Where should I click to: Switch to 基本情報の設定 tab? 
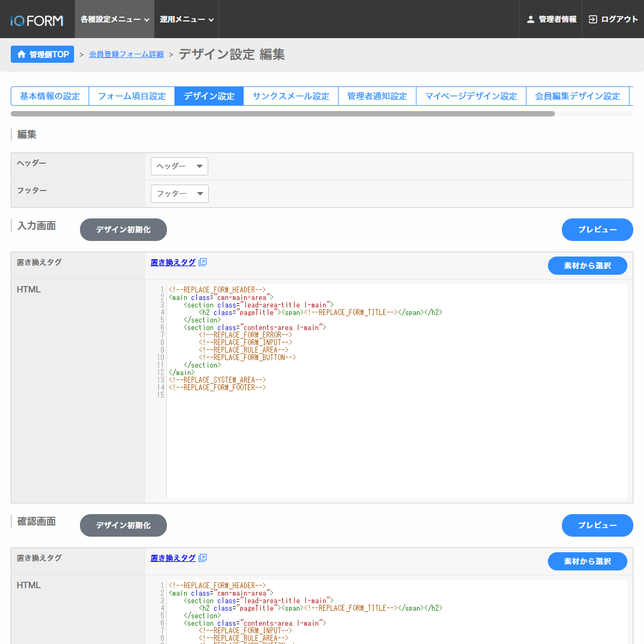(x=50, y=96)
